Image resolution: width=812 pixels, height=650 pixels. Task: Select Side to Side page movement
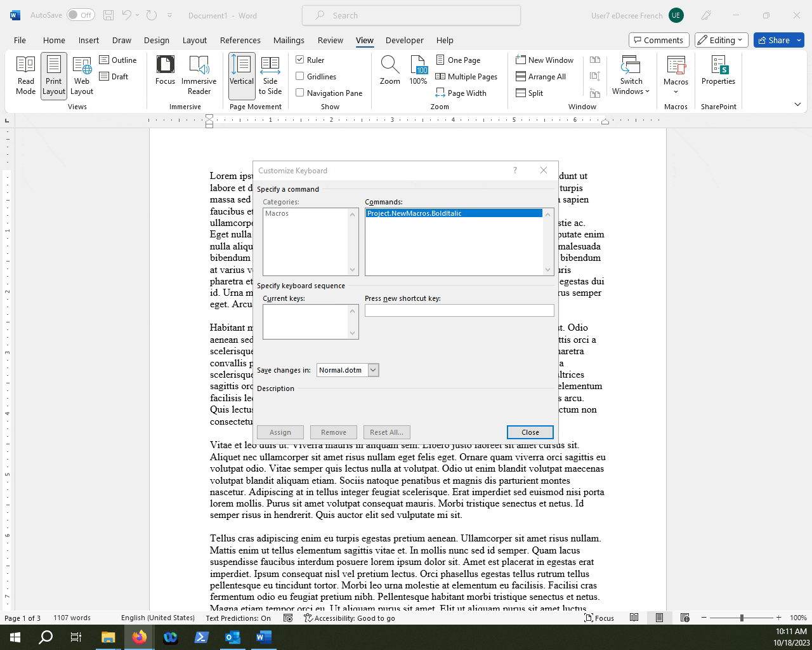270,75
